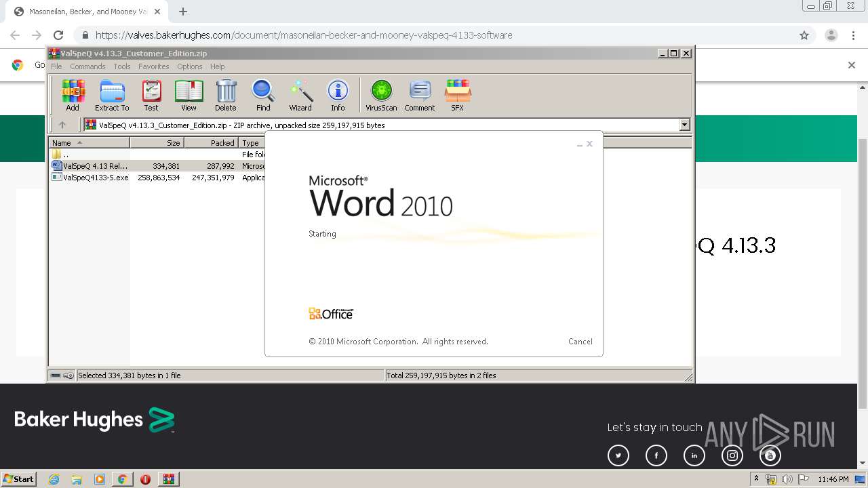Show archive Info
Viewport: 868px width, 488px height.
338,95
